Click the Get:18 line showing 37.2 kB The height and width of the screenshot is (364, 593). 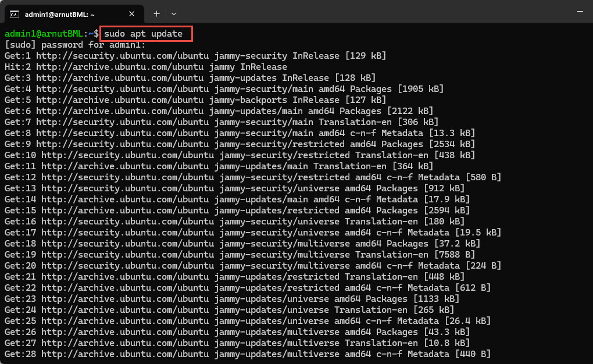click(x=242, y=244)
